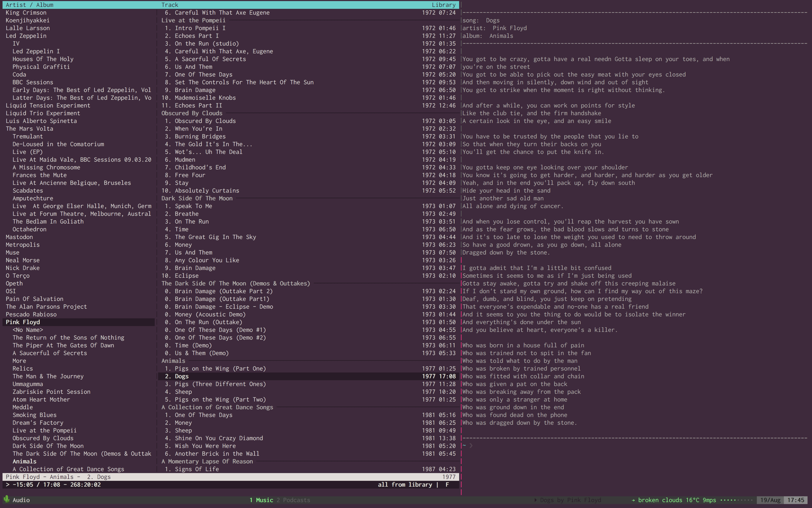Switch to the 1 Music workspace
Viewport: 812px width, 508px height.
(x=261, y=500)
